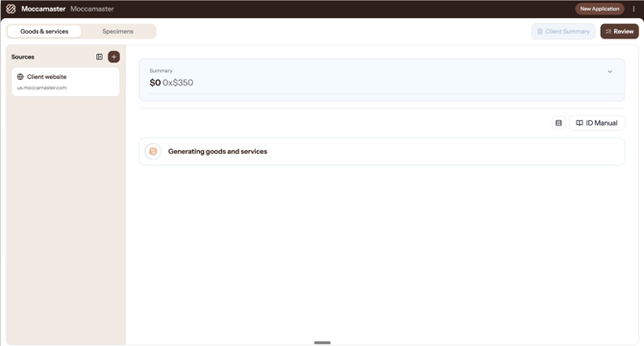
Task: Open the kebab menu in header
Action: (x=633, y=9)
